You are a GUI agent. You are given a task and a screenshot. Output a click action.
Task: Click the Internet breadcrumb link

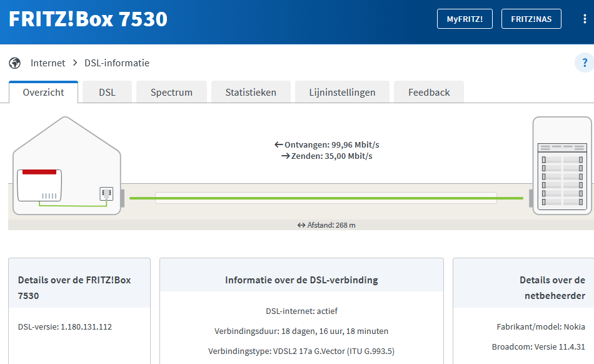pyautogui.click(x=48, y=63)
